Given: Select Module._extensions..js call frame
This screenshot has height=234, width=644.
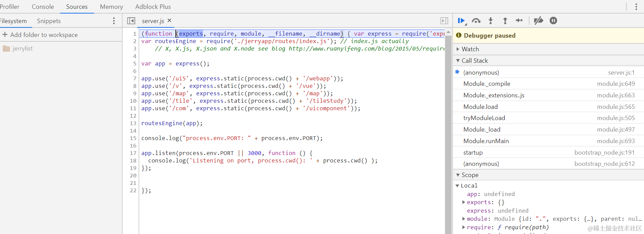Looking at the screenshot, I should [x=548, y=95].
